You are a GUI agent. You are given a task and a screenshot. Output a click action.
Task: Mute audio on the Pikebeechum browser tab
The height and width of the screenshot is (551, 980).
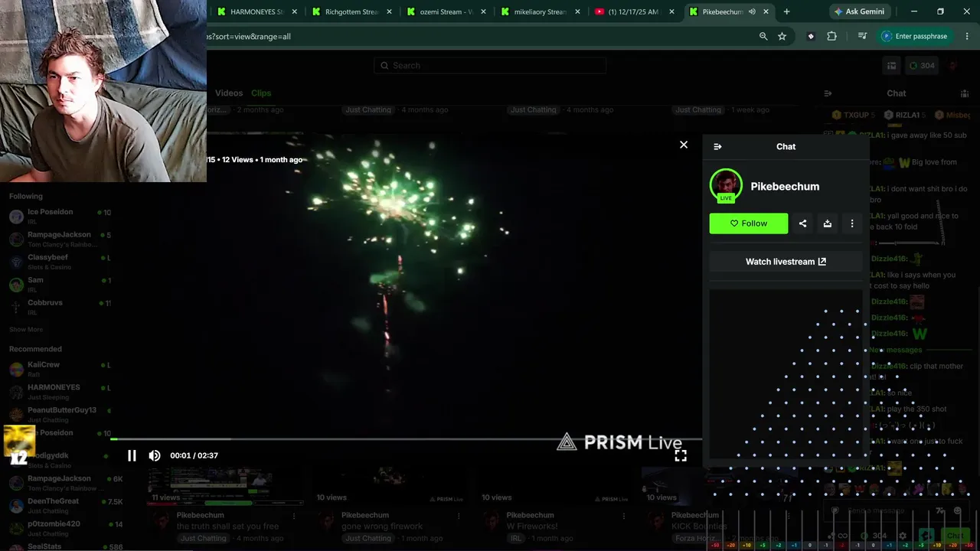pyautogui.click(x=753, y=11)
